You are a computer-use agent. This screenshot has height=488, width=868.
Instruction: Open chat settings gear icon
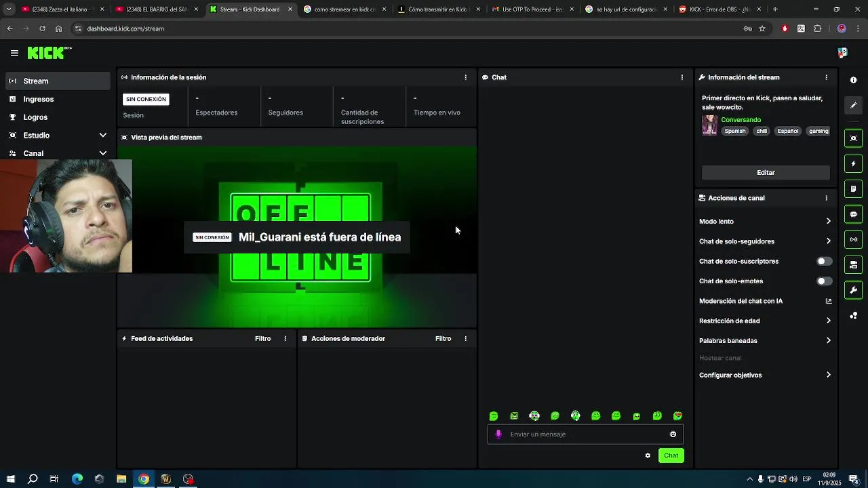(648, 455)
